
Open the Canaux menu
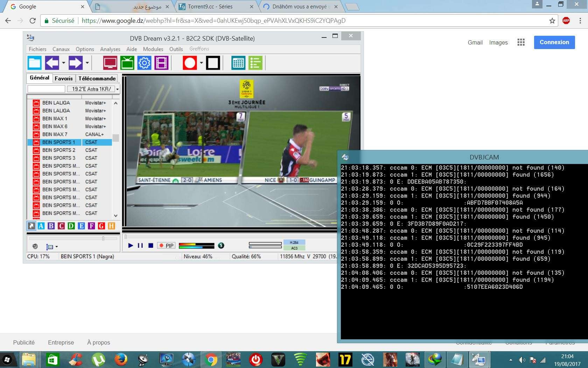(61, 49)
